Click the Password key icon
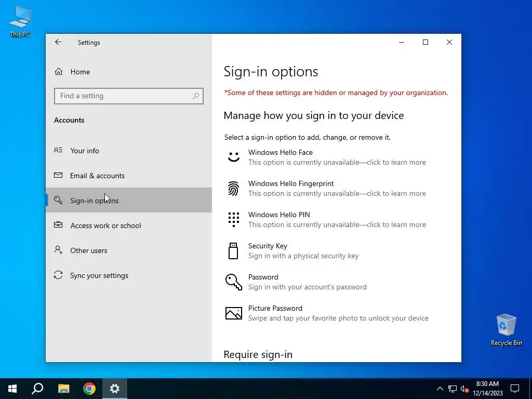The width and height of the screenshot is (532, 399). (x=234, y=282)
